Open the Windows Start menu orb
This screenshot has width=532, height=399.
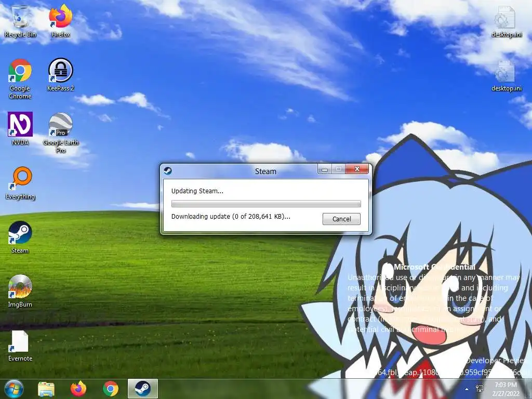point(14,389)
